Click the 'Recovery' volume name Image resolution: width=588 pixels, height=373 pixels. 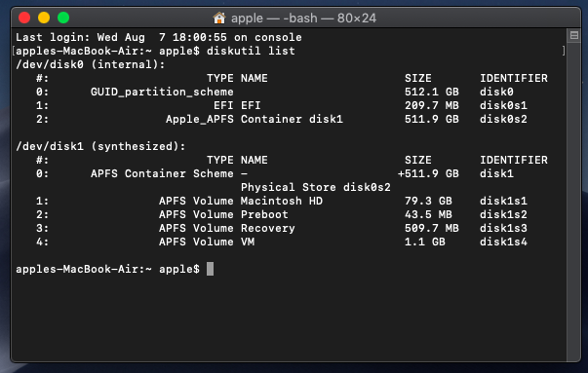tap(268, 229)
